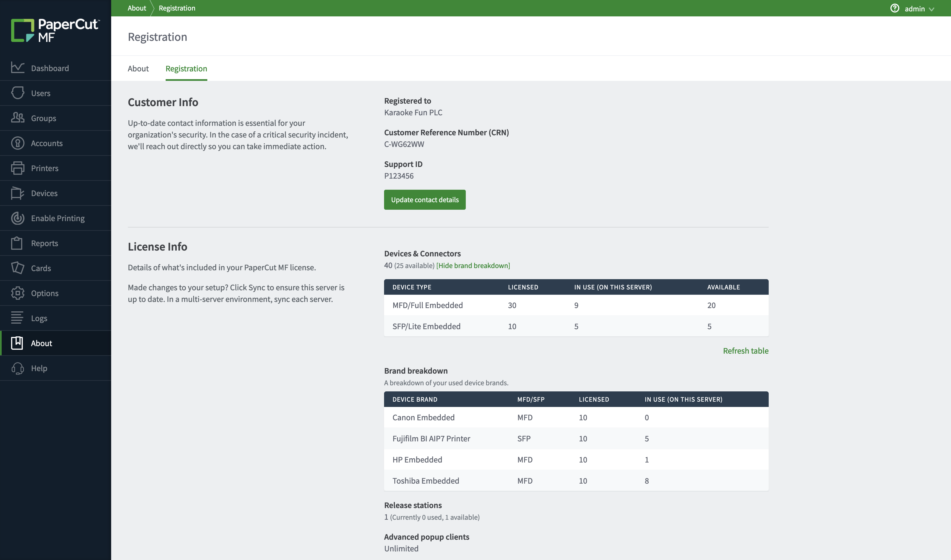Open Help menu item
Viewport: 951px width, 560px height.
pos(56,368)
